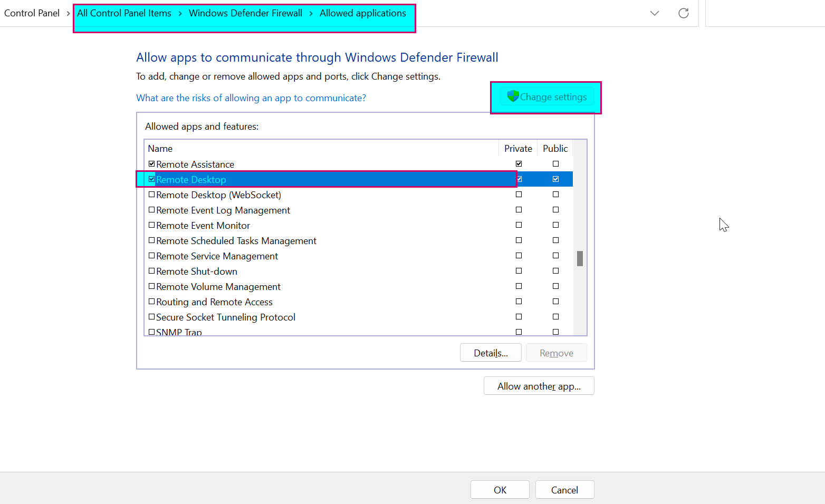This screenshot has width=825, height=504.
Task: Open the address bar history dropdown chevron
Action: [655, 13]
